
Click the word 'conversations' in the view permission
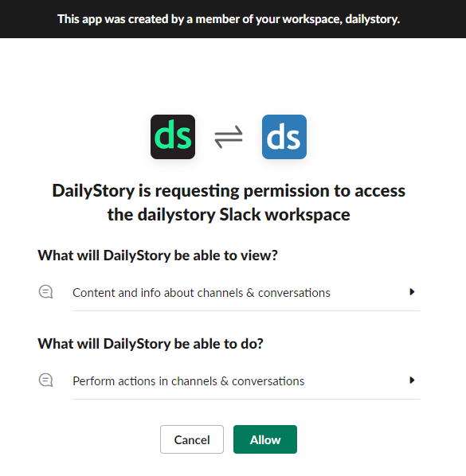point(294,293)
